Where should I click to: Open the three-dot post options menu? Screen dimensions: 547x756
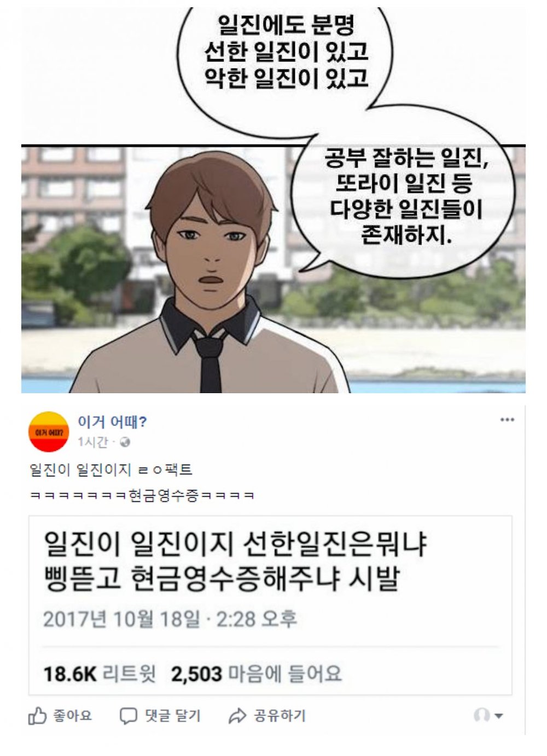[507, 420]
